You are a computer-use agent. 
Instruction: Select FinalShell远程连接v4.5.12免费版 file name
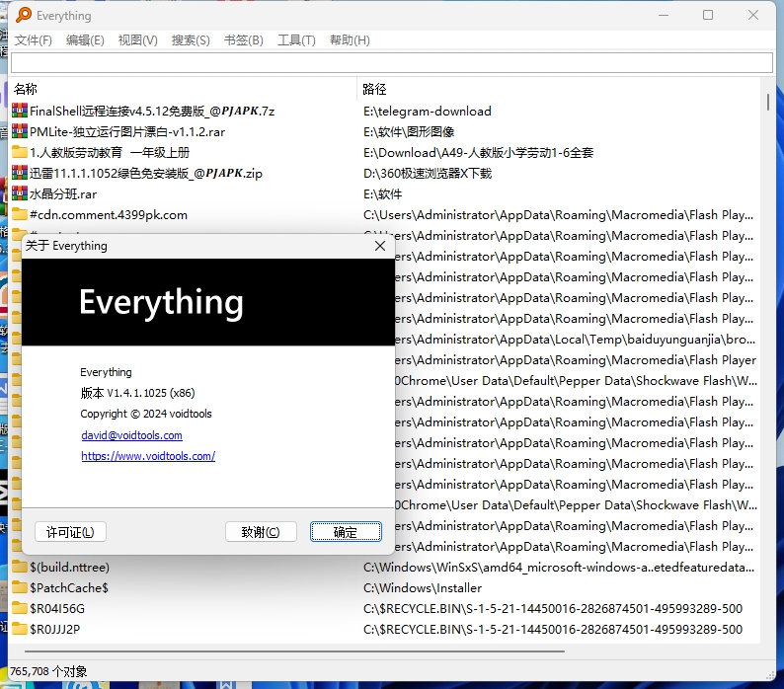(x=152, y=111)
